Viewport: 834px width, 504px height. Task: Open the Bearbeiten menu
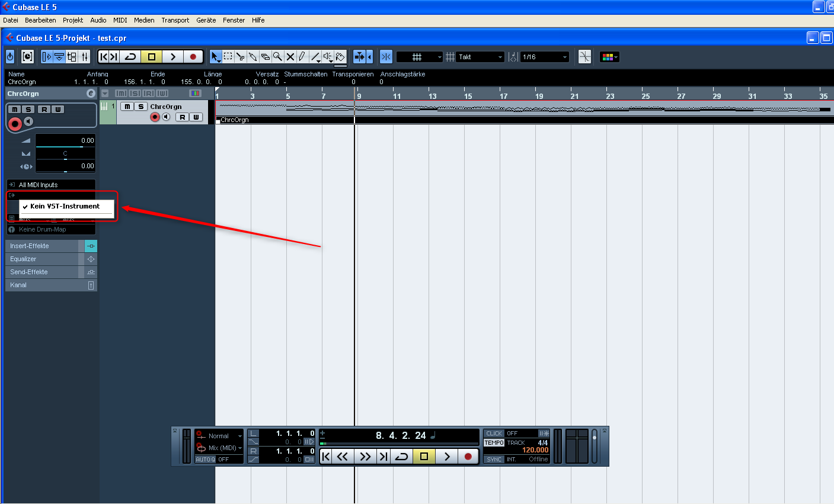(40, 20)
